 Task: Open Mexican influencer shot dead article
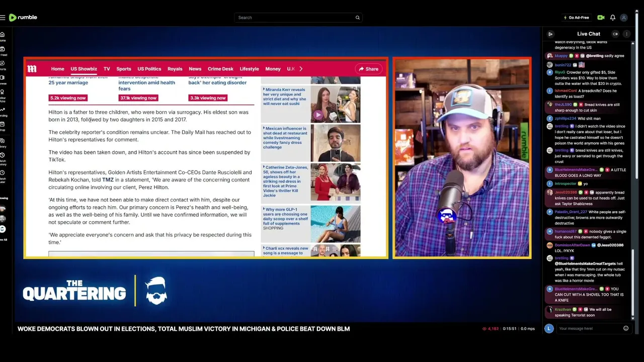pos(285,138)
